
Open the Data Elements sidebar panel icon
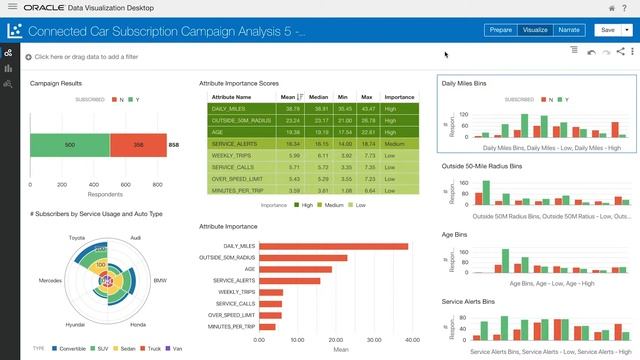(x=8, y=53)
